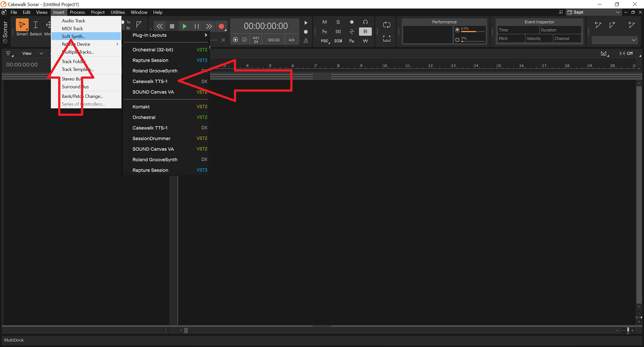Click the Rewind transport button
This screenshot has width=644, height=347.
click(x=160, y=26)
